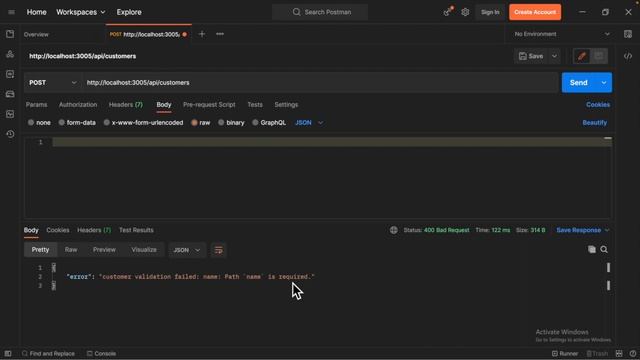Click line 1 of the request body editor
The height and width of the screenshot is (360, 640).
click(x=331, y=142)
